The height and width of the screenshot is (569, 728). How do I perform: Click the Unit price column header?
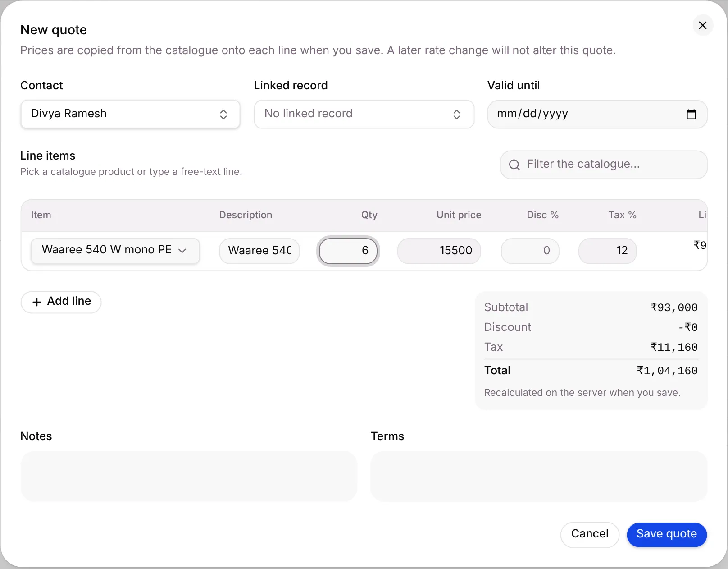459,215
